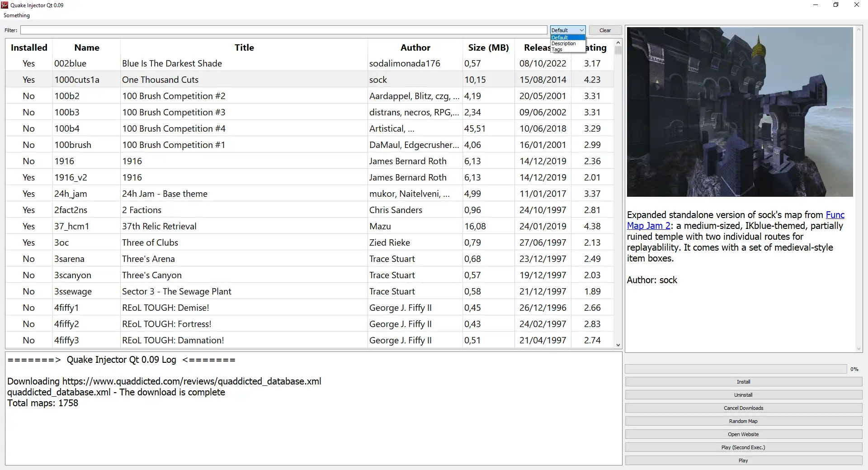
Task: Minimize the Quake Injector window
Action: pyautogui.click(x=816, y=5)
